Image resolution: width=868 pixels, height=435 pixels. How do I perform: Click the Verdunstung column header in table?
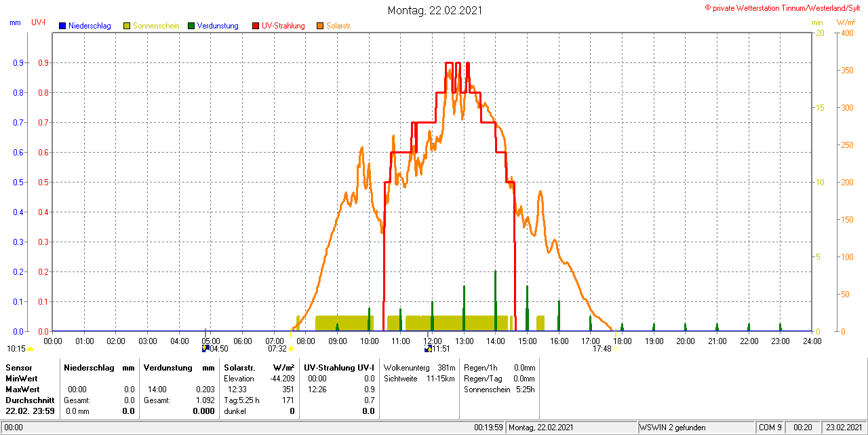point(167,367)
